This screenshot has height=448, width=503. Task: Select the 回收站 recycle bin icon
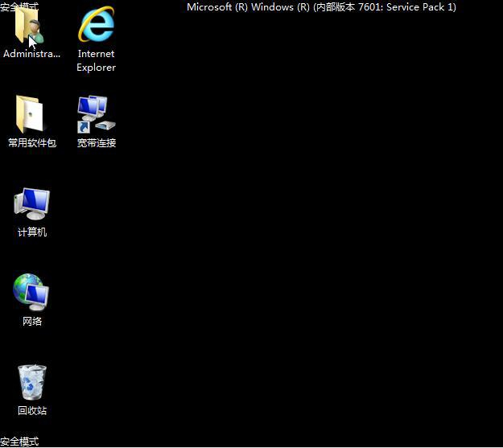coord(32,382)
